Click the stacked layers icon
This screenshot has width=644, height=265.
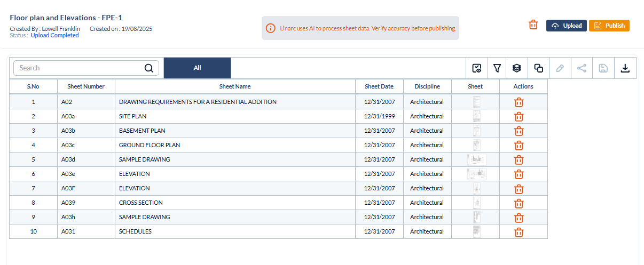tap(516, 68)
